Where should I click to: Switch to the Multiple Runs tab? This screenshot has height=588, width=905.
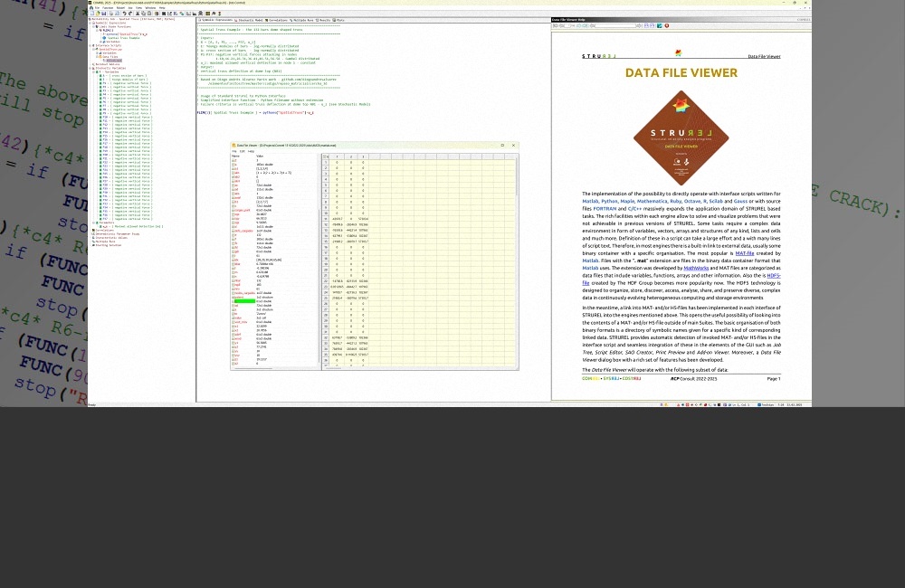pyautogui.click(x=302, y=20)
